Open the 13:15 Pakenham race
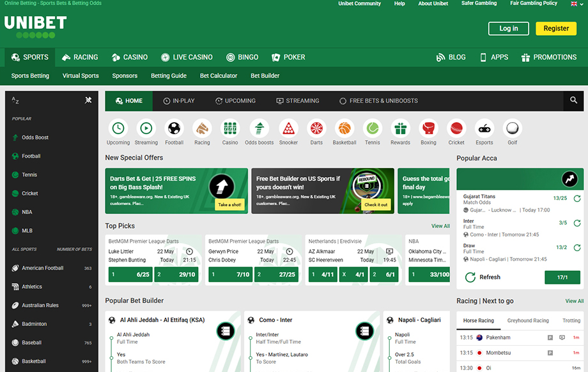The width and height of the screenshot is (588, 372). click(x=520, y=337)
